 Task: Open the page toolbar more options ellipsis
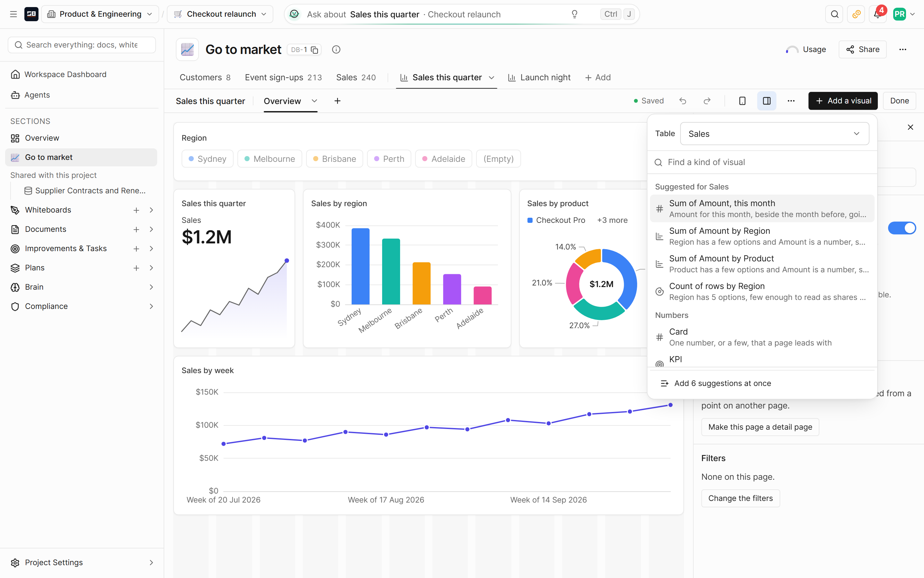click(x=791, y=101)
